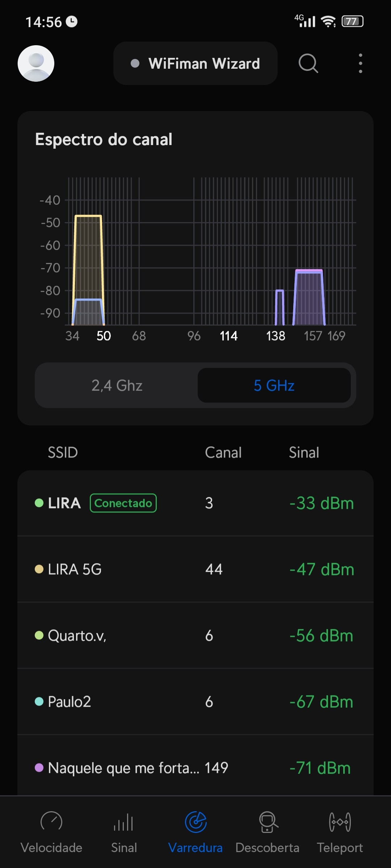Select the 5 GHz band option
The width and height of the screenshot is (391, 868).
tap(274, 386)
